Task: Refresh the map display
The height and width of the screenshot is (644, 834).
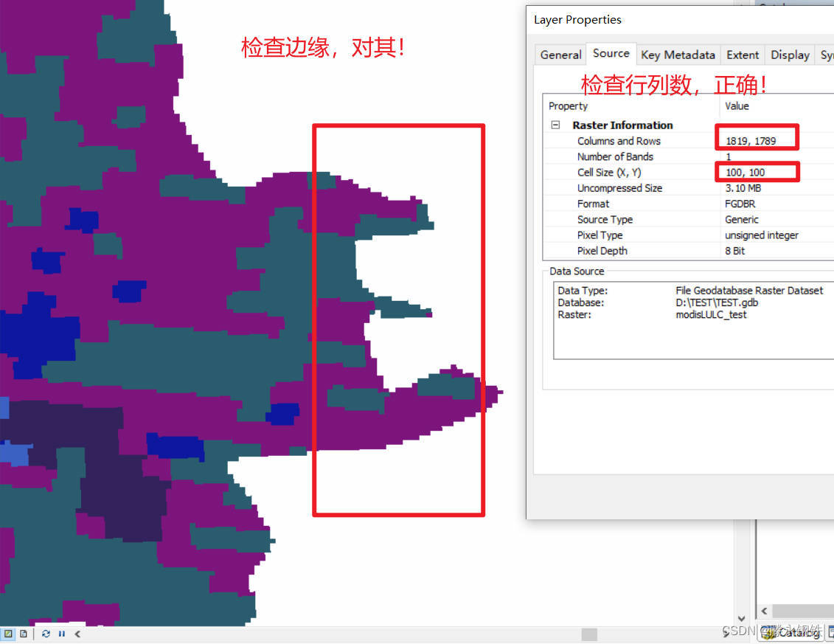Action: click(x=46, y=634)
